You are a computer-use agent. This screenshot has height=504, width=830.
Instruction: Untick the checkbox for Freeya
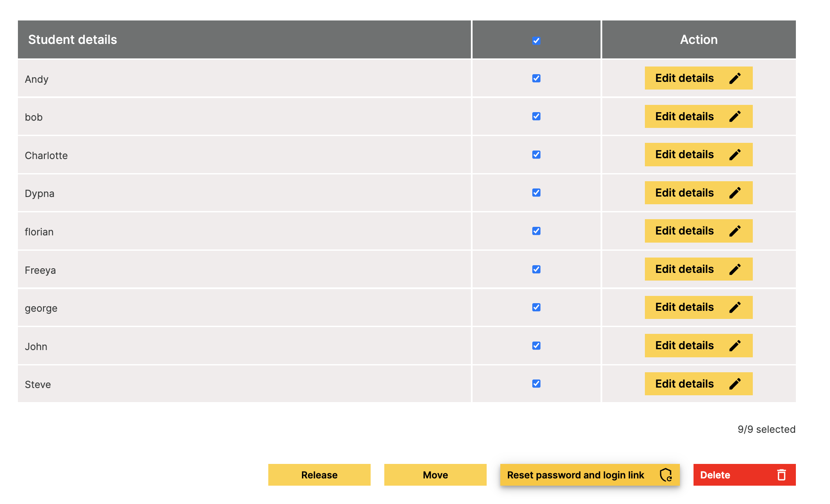point(536,269)
